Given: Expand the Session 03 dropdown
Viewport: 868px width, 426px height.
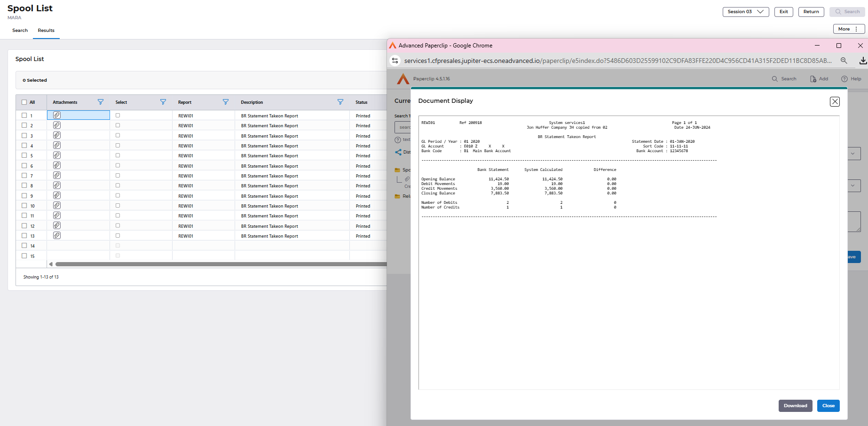Looking at the screenshot, I should pos(745,12).
